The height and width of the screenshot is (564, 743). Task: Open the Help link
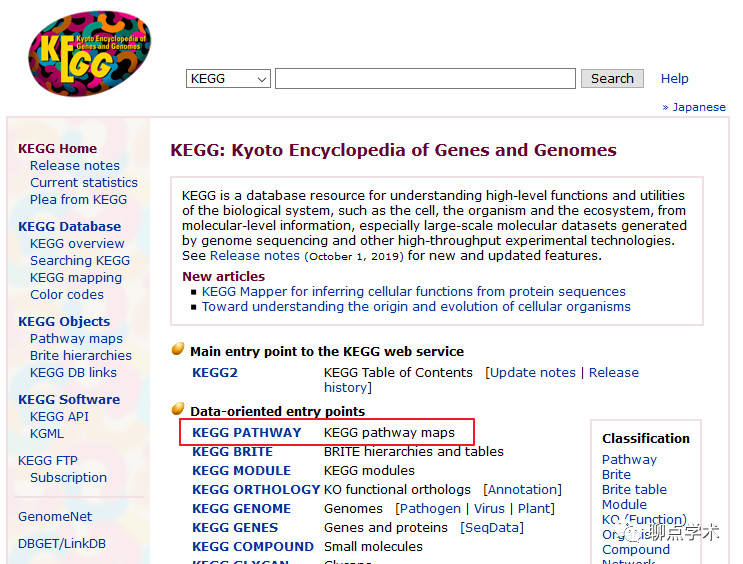pos(674,79)
